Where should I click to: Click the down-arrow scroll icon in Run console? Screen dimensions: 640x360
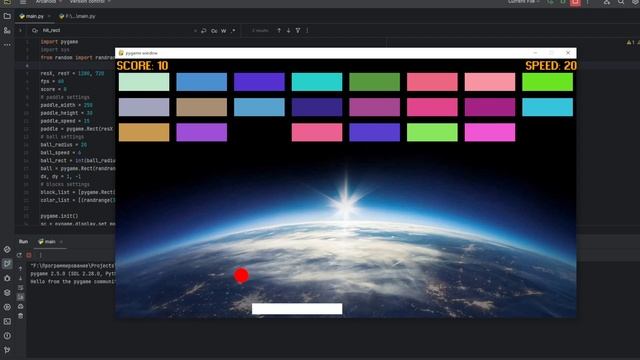coord(20,278)
